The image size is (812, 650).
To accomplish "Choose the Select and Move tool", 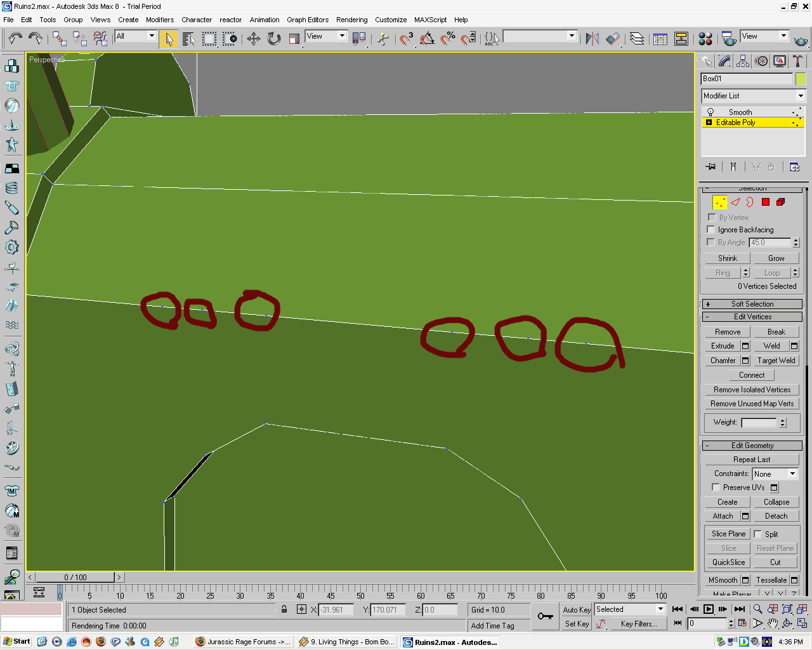I will click(253, 39).
